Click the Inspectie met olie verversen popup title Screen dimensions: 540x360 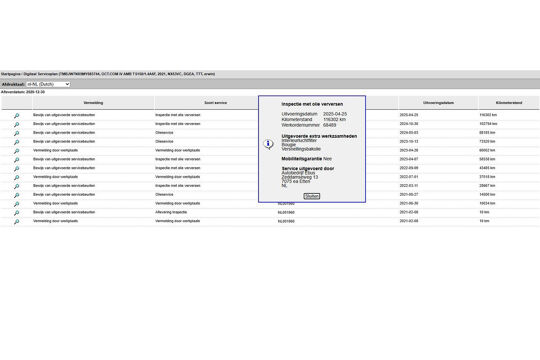(312, 104)
